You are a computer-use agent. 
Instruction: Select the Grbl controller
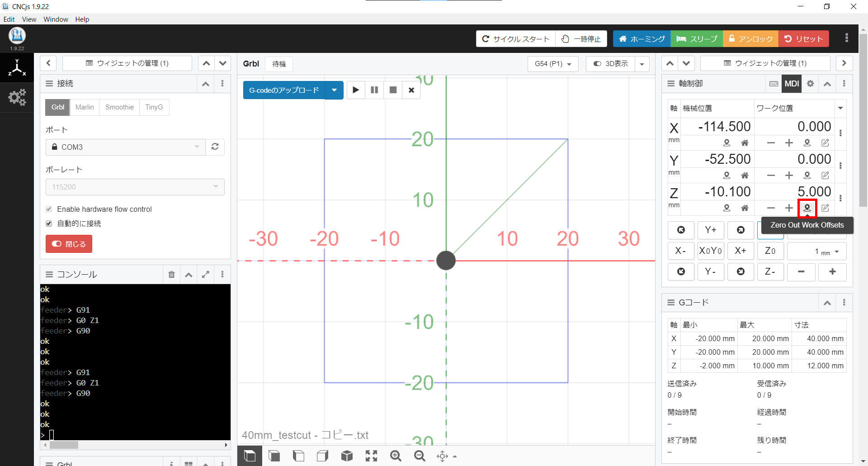click(x=57, y=107)
